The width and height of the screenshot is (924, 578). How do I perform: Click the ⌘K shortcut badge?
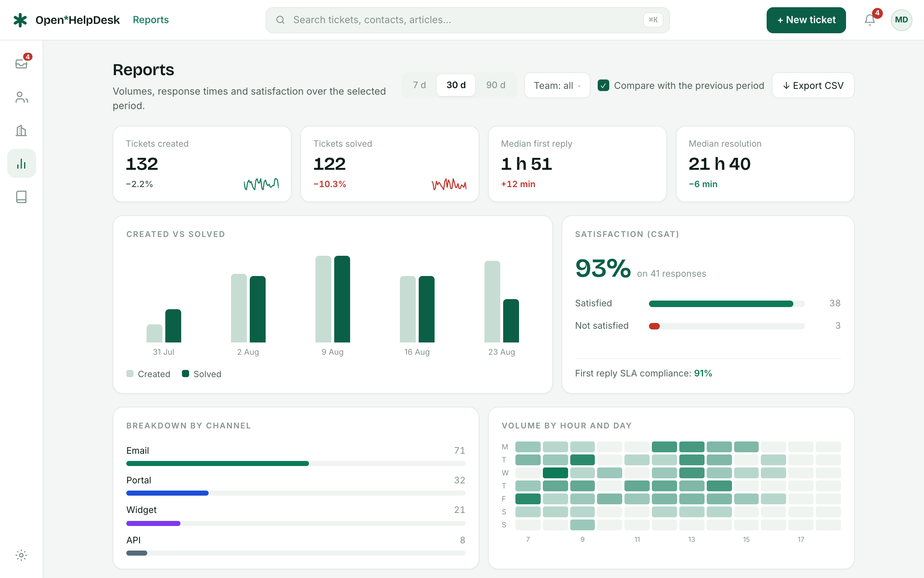pos(653,20)
